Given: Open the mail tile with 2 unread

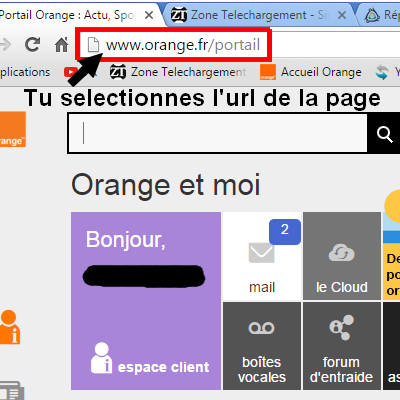Looking at the screenshot, I should click(262, 256).
